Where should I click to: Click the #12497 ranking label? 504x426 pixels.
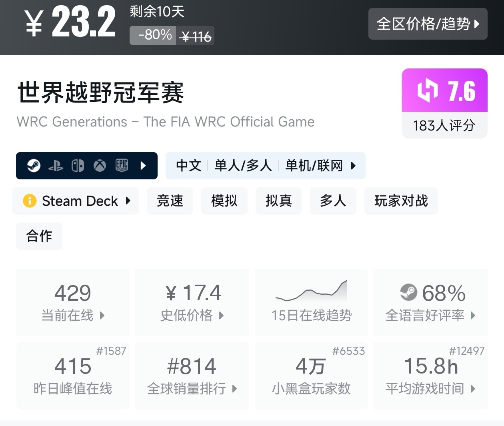click(x=466, y=351)
